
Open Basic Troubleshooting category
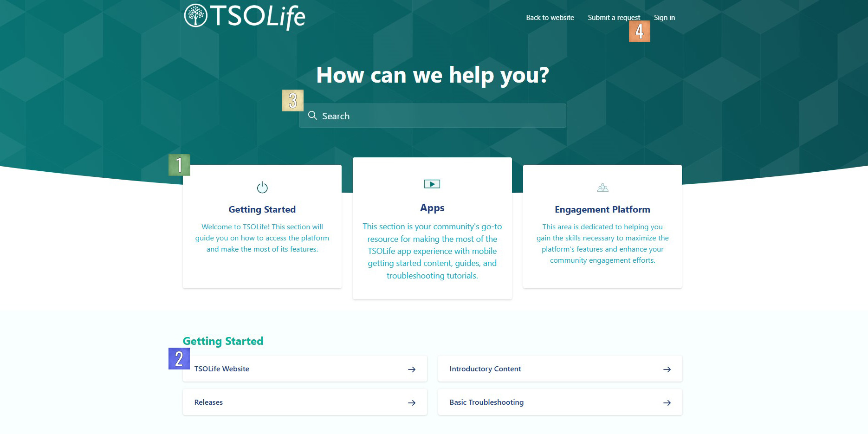click(560, 402)
